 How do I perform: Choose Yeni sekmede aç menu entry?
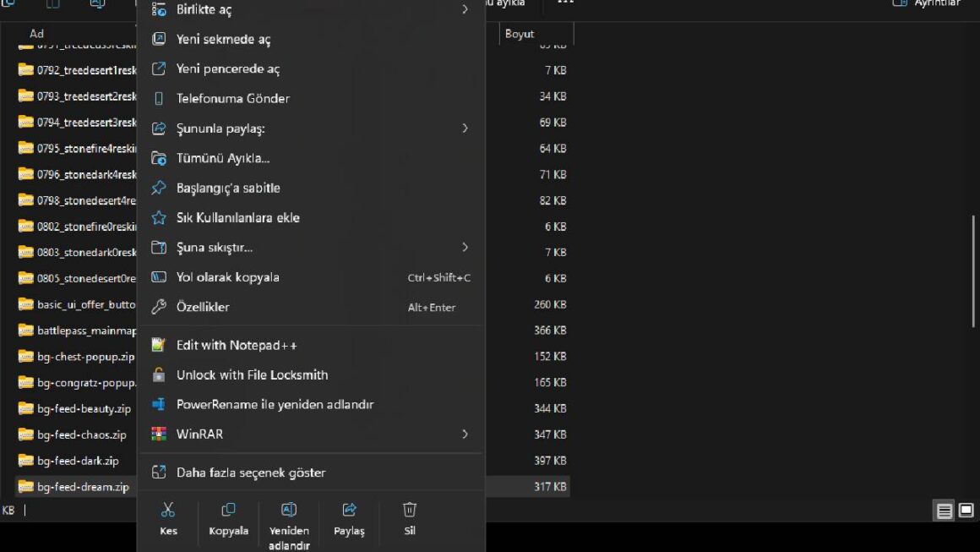pyautogui.click(x=311, y=39)
